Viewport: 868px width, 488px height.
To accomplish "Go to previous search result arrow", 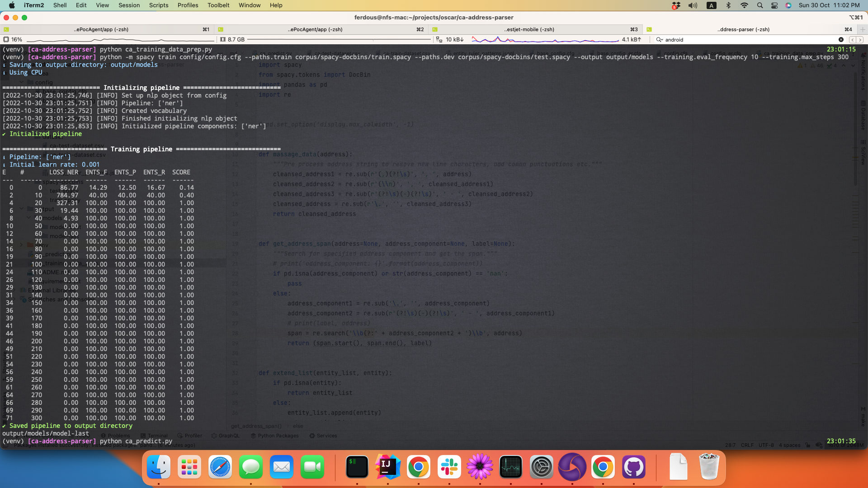I will [x=852, y=40].
